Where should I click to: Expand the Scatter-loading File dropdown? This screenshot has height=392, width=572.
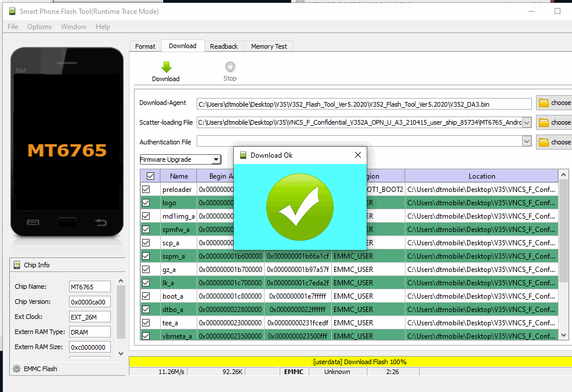(x=526, y=122)
